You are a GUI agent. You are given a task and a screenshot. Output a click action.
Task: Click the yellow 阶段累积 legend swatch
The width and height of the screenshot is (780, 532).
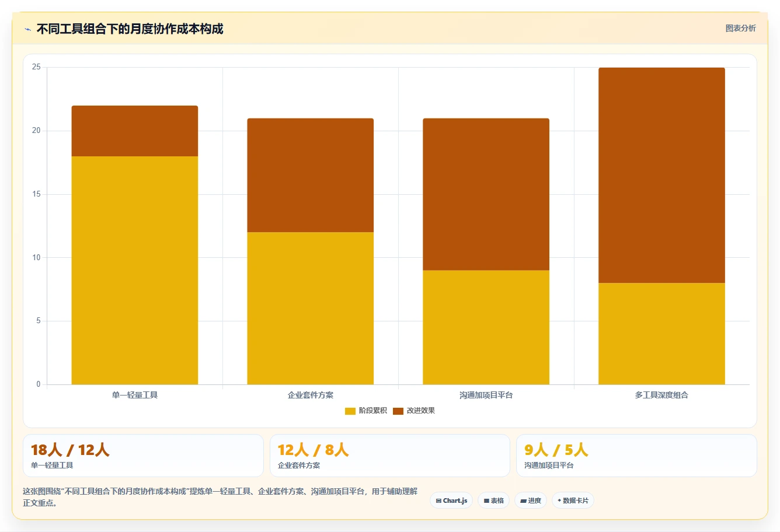click(350, 411)
